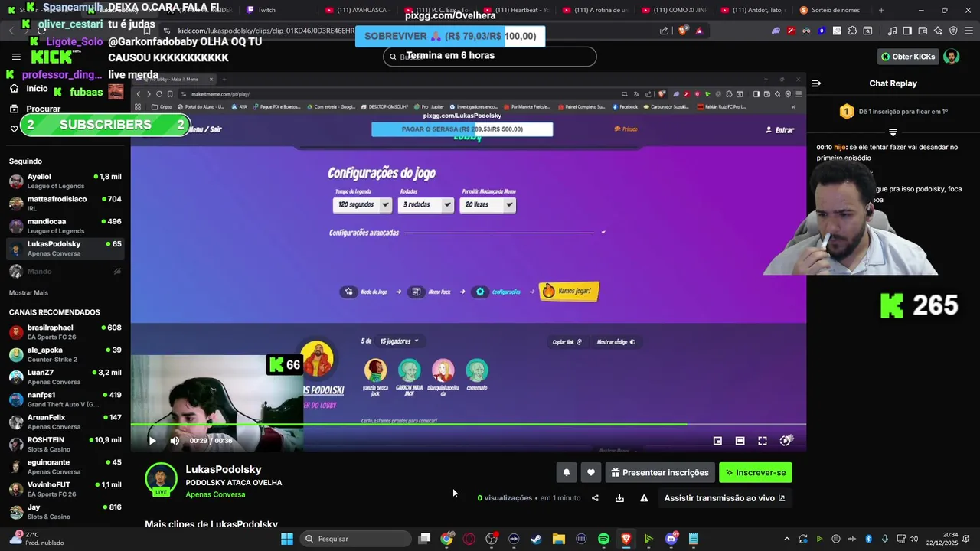Open the Kick search bar
The width and height of the screenshot is (980, 551).
(x=490, y=57)
